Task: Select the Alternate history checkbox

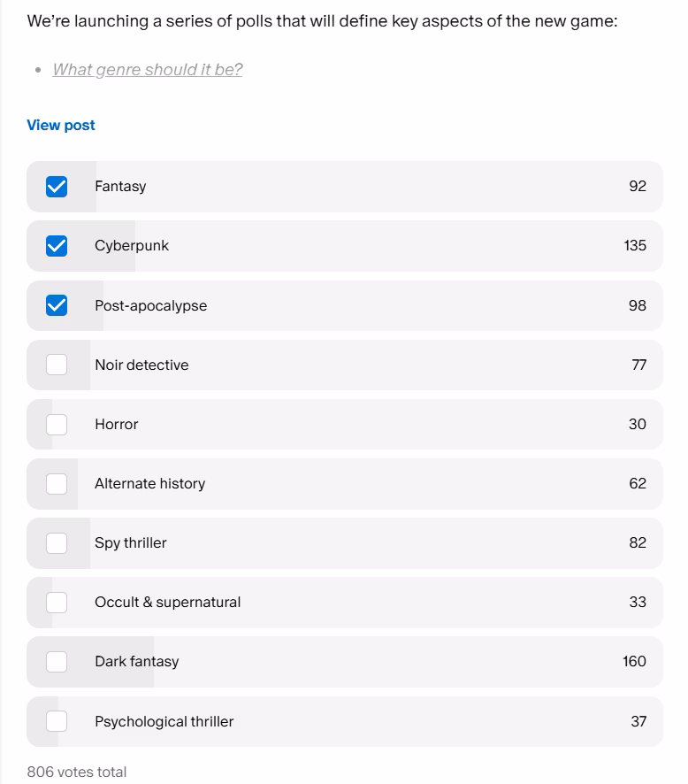Action: point(57,483)
